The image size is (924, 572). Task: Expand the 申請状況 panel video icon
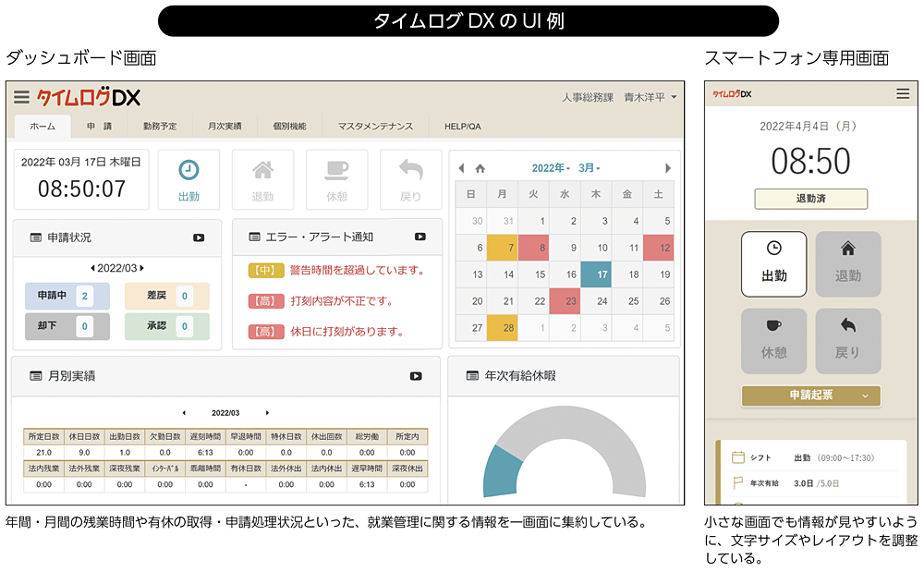coord(199,237)
